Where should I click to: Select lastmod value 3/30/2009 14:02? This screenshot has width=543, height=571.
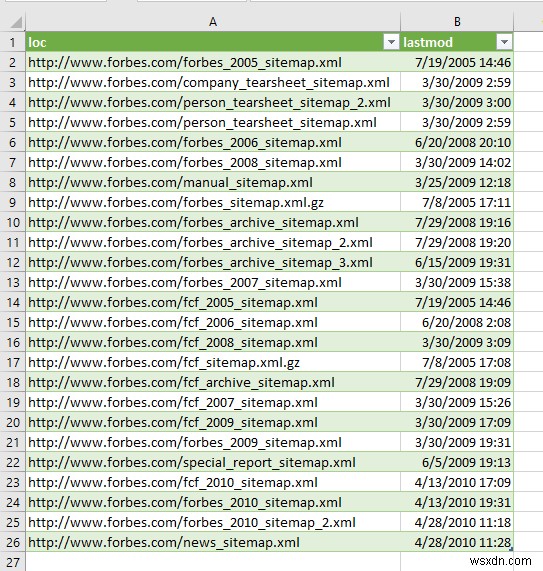click(457, 162)
